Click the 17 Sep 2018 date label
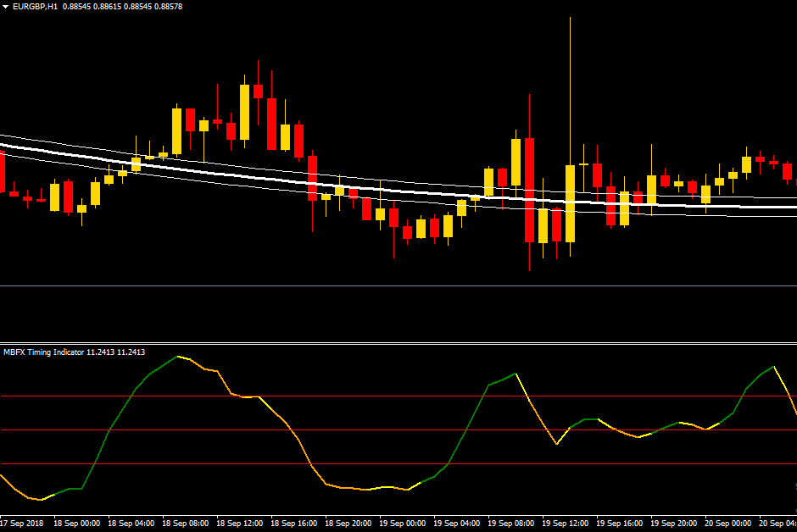 coord(23,523)
